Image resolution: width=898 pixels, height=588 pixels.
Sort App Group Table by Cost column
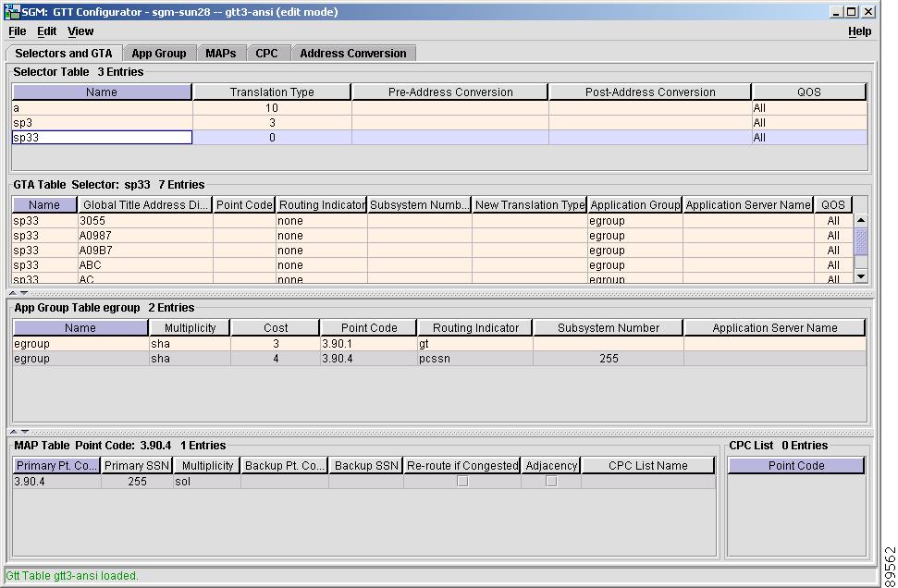276,328
